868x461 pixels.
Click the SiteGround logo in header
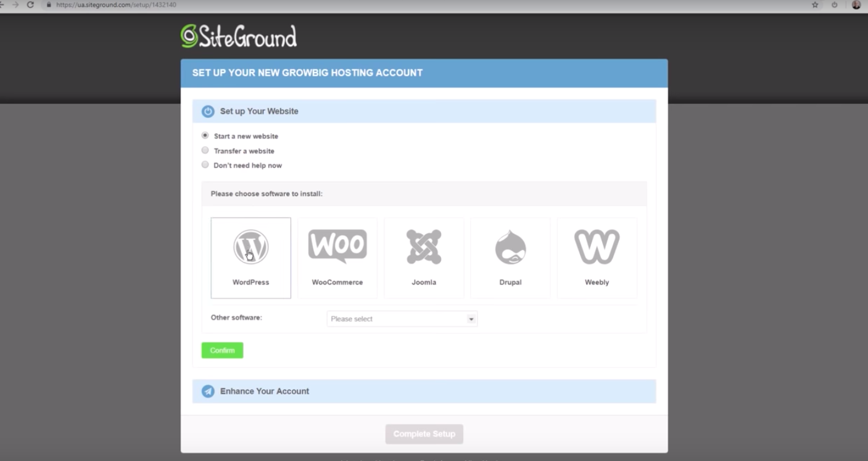click(x=239, y=36)
